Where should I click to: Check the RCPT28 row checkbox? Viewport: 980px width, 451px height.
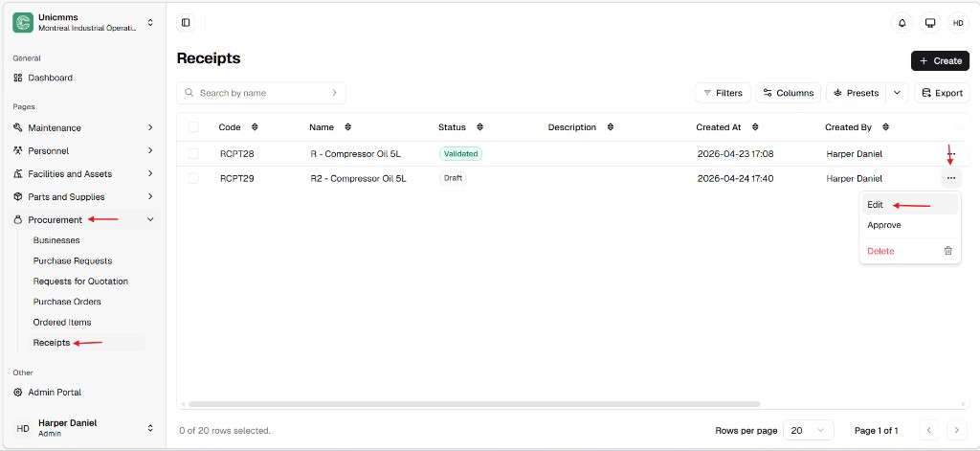pyautogui.click(x=193, y=154)
